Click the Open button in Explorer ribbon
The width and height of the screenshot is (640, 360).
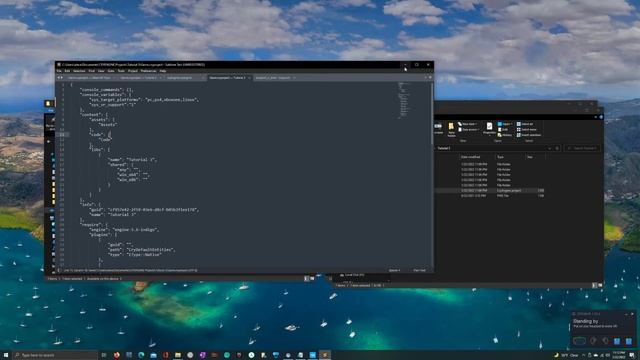pos(505,124)
